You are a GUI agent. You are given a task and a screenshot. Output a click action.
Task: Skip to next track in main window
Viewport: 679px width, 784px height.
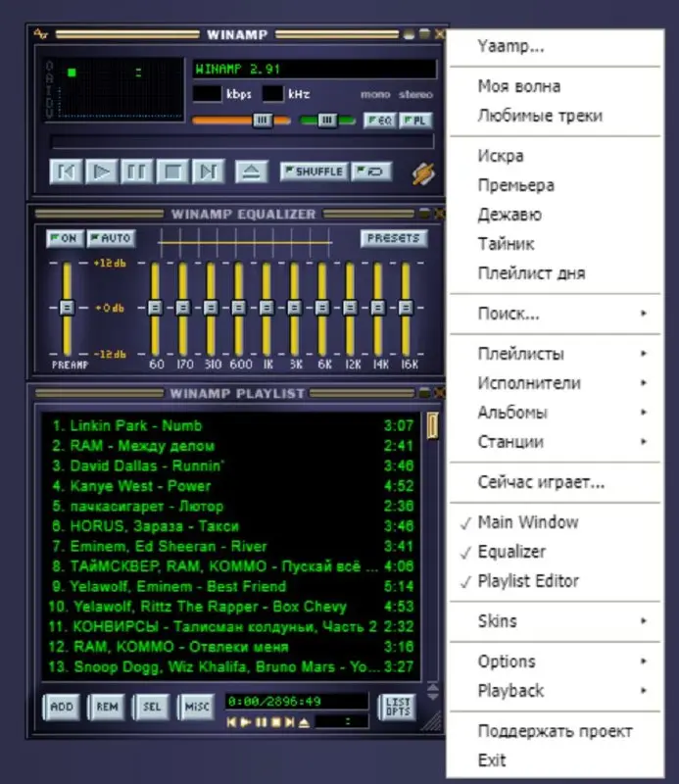pos(208,172)
